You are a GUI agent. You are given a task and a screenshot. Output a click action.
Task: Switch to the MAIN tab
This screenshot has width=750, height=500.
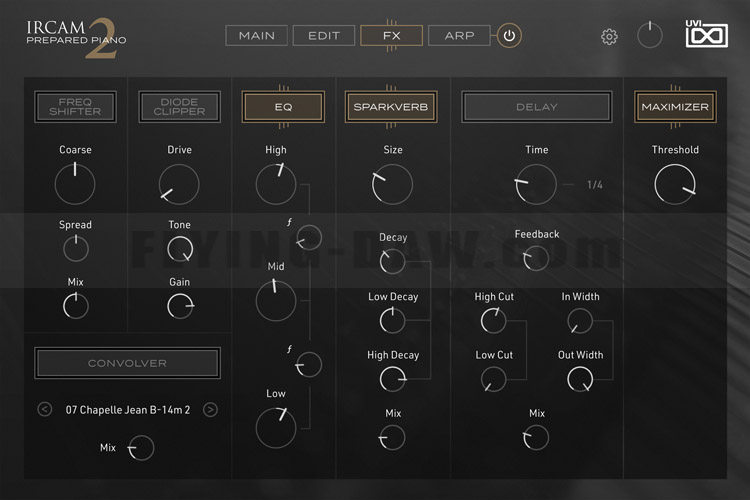coord(256,36)
